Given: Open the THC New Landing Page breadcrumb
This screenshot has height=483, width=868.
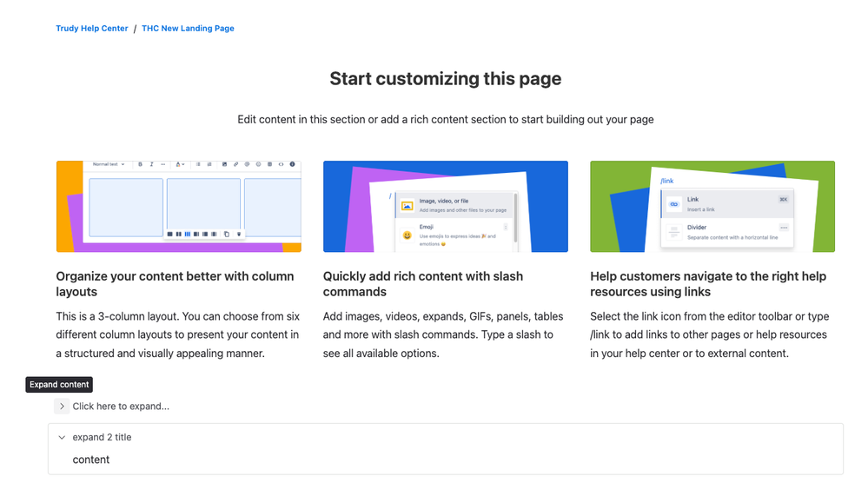Looking at the screenshot, I should pyautogui.click(x=188, y=28).
